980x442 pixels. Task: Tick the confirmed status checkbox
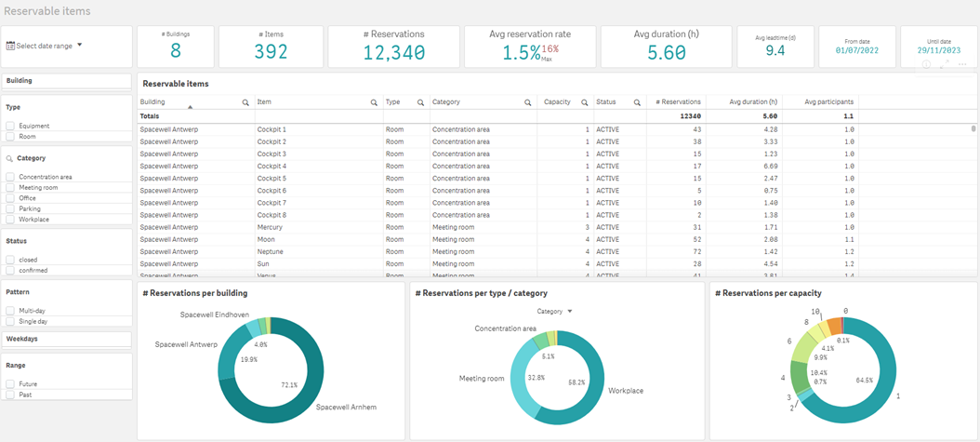(10, 270)
